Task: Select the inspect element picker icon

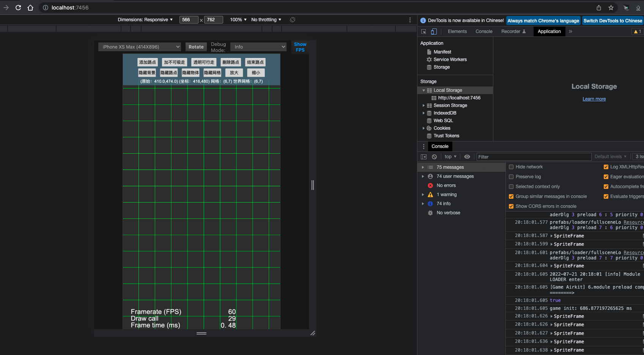Action: tap(424, 31)
